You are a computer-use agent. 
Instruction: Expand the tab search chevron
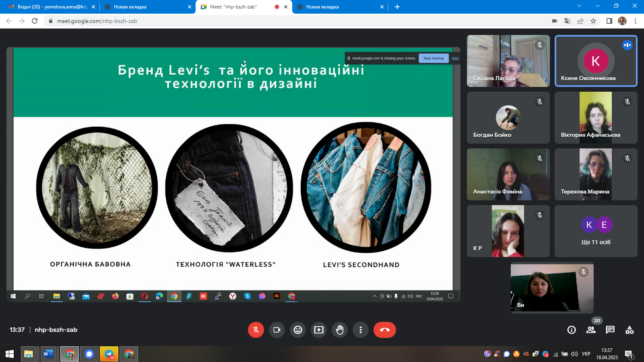click(579, 6)
